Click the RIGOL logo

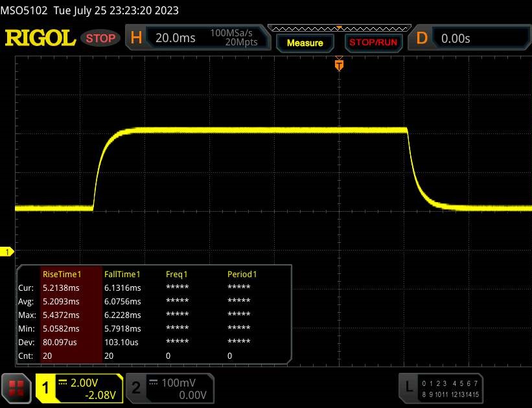(40, 38)
